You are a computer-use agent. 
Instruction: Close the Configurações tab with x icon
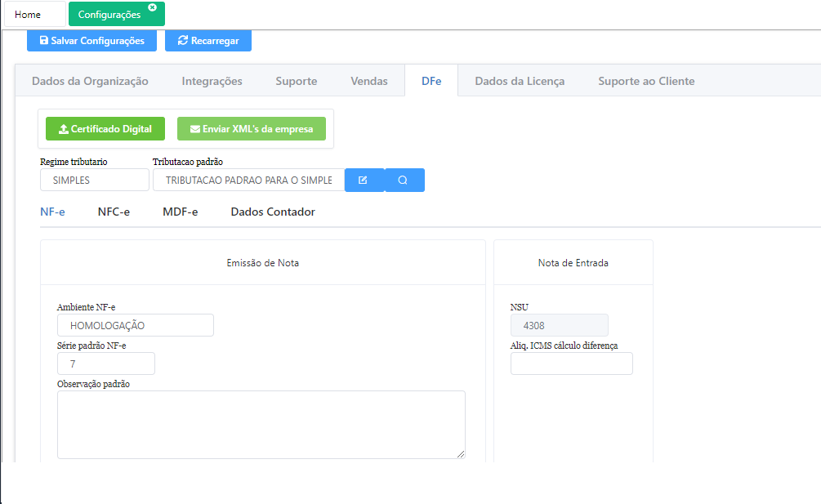[153, 7]
